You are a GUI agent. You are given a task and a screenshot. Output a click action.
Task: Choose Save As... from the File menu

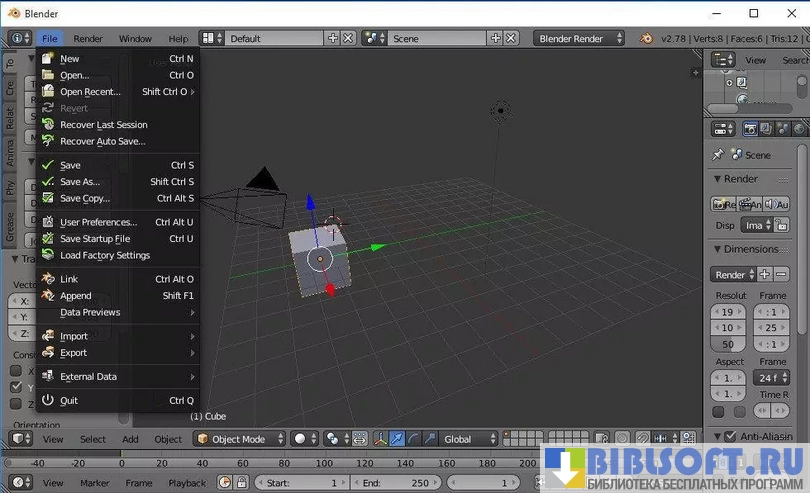[80, 182]
